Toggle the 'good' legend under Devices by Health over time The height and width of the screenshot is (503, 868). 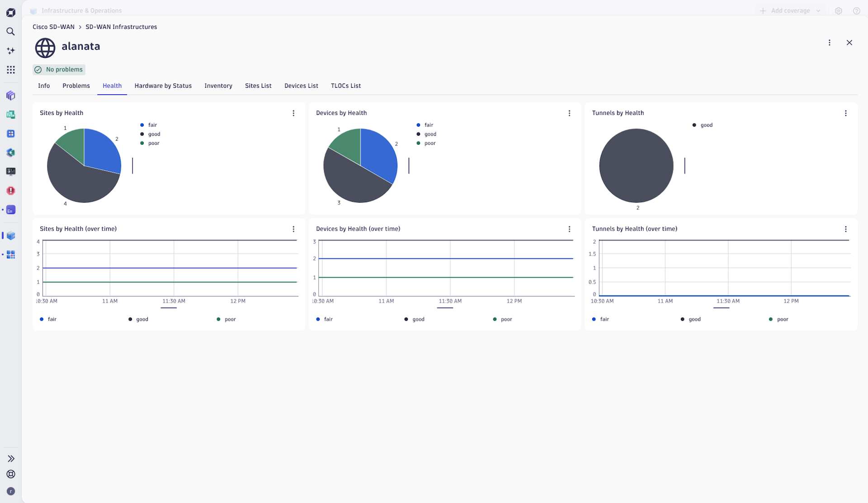[x=418, y=319]
